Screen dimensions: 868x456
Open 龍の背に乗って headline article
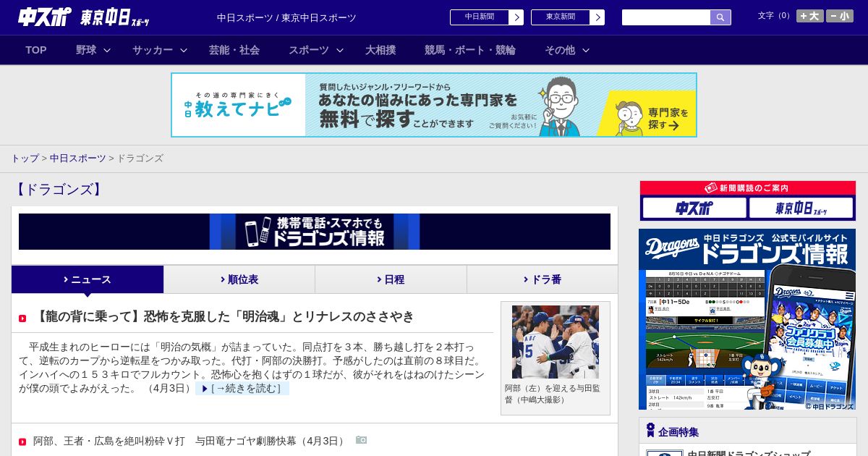(x=224, y=317)
